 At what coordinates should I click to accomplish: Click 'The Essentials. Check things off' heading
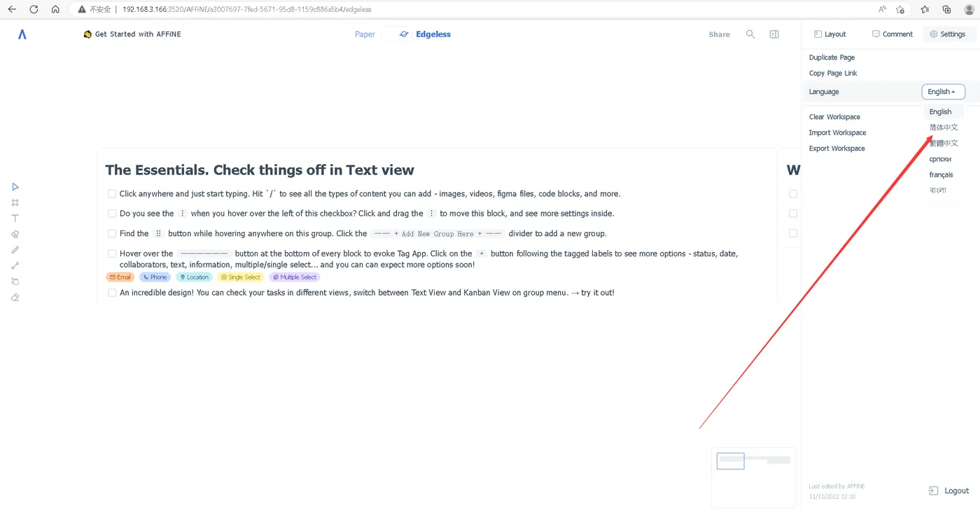[x=260, y=170]
